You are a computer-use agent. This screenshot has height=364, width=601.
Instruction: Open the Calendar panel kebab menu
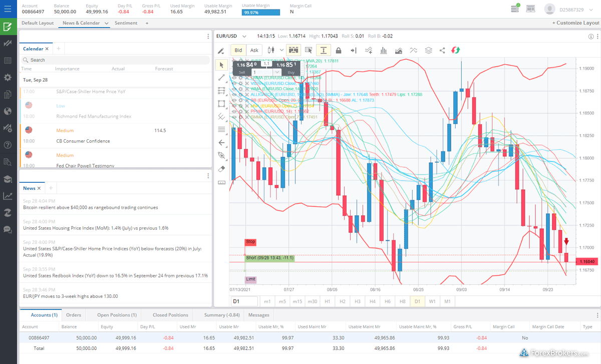208,36
